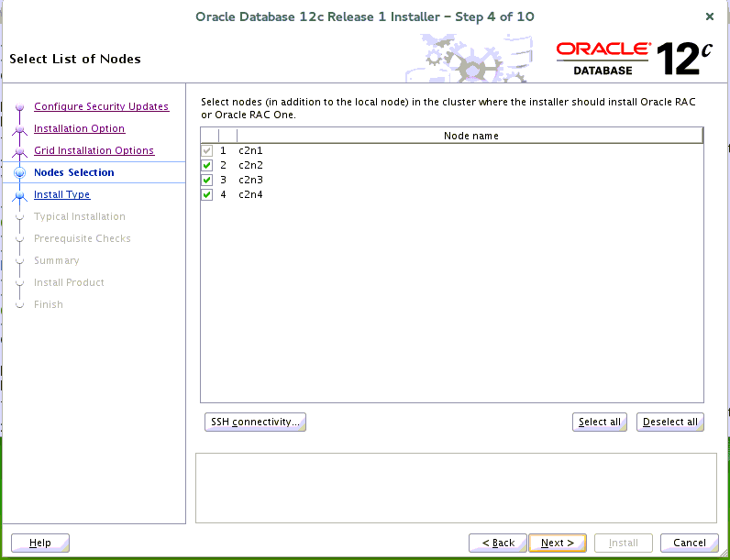Click the Install Type step bullet icon
This screenshot has height=560, width=730.
20,195
